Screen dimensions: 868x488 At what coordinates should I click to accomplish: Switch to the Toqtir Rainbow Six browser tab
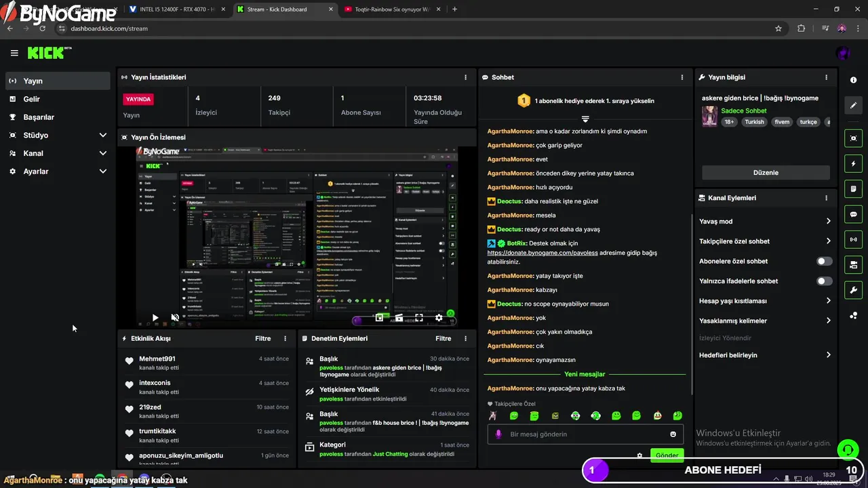[393, 9]
